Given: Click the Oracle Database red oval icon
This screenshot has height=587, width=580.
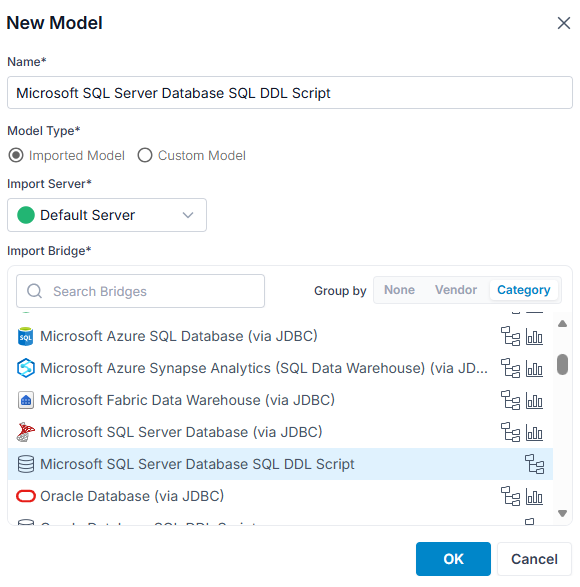Looking at the screenshot, I should pyautogui.click(x=25, y=496).
